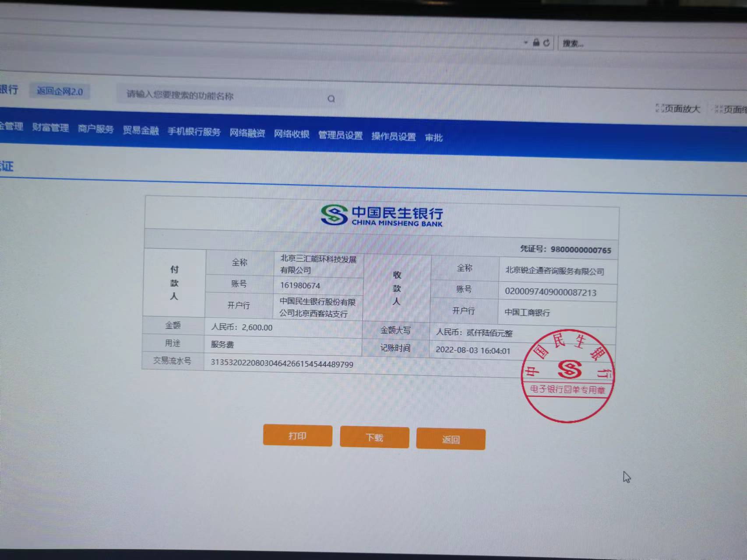
Task: Select the 贸易金融 menu item
Action: pyautogui.click(x=141, y=130)
